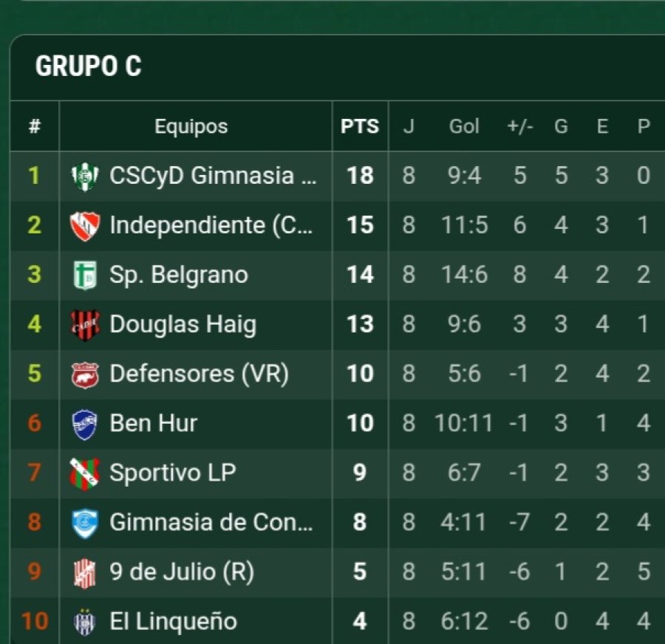Click the 9 de Julio (R) crest
This screenshot has height=644, width=665.
tap(84, 572)
